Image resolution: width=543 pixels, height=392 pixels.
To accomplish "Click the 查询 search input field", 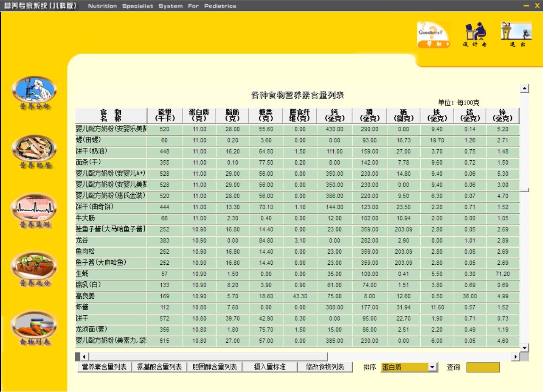I will 483,367.
